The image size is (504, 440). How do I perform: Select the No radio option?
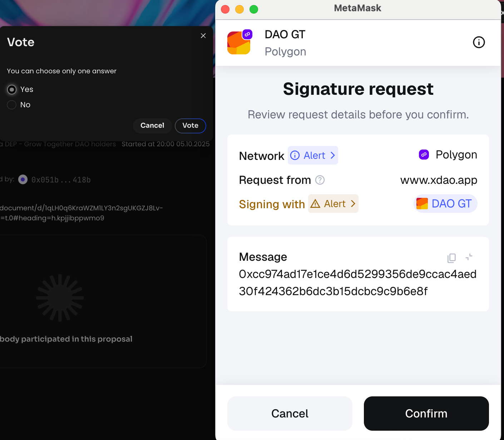pos(12,105)
